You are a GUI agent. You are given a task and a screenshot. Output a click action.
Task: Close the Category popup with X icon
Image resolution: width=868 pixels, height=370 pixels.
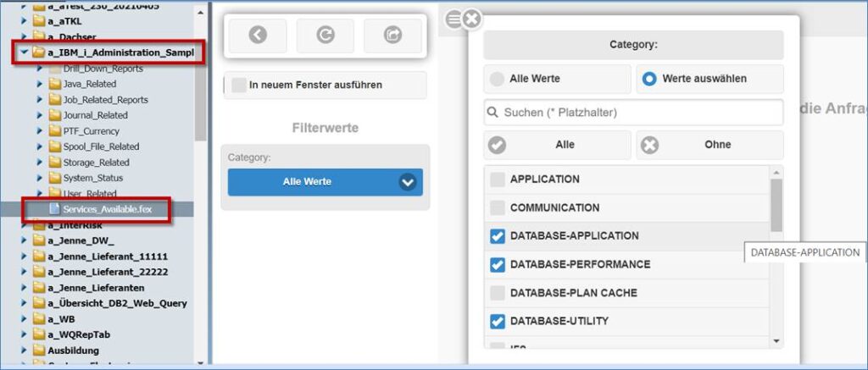[x=471, y=20]
